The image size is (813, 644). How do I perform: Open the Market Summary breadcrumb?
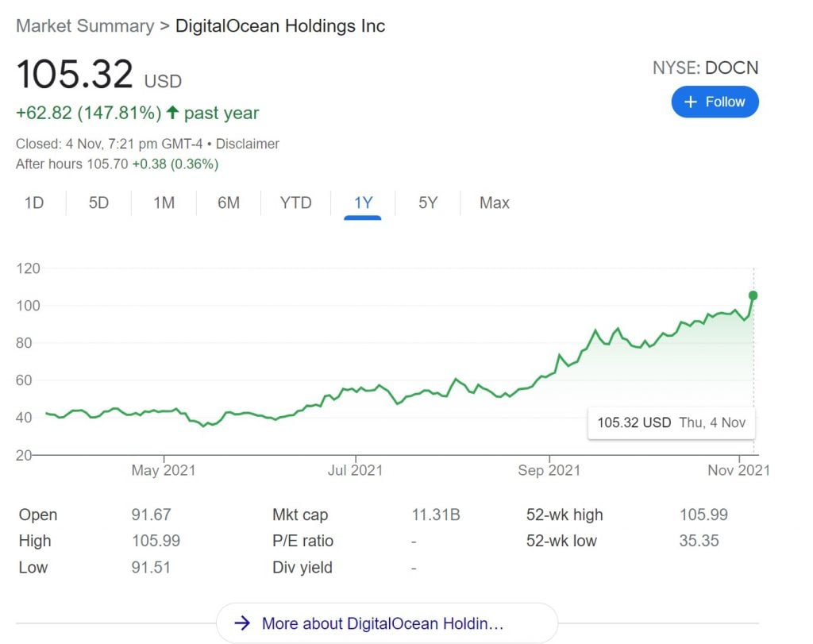(x=85, y=26)
